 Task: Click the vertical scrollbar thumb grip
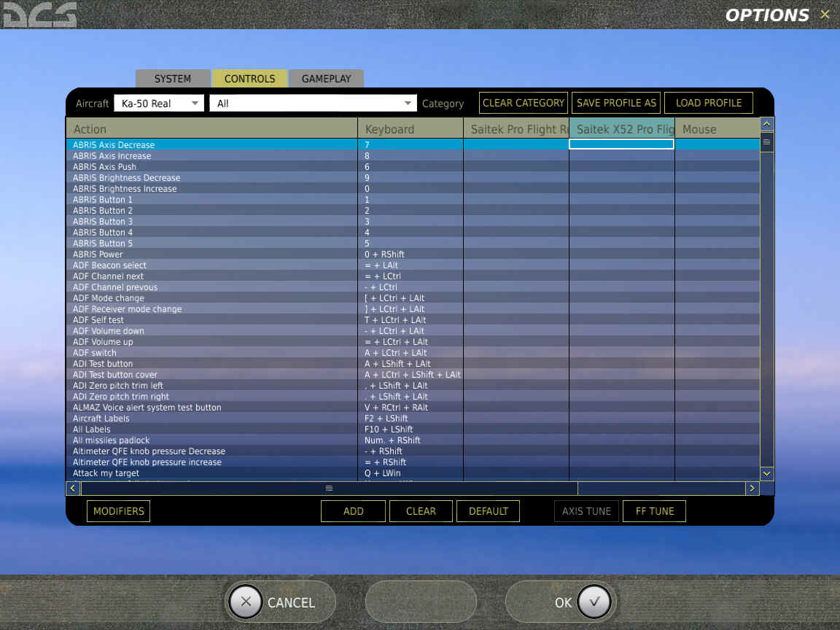tap(766, 142)
